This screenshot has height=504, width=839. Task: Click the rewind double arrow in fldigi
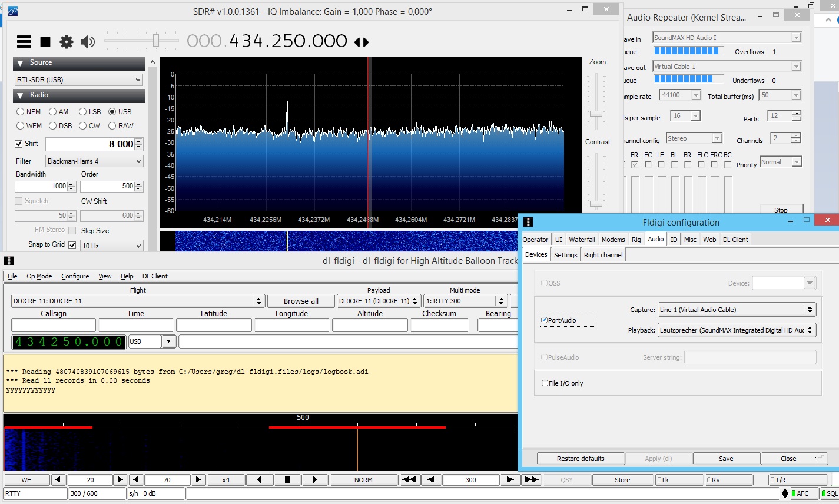click(x=409, y=480)
